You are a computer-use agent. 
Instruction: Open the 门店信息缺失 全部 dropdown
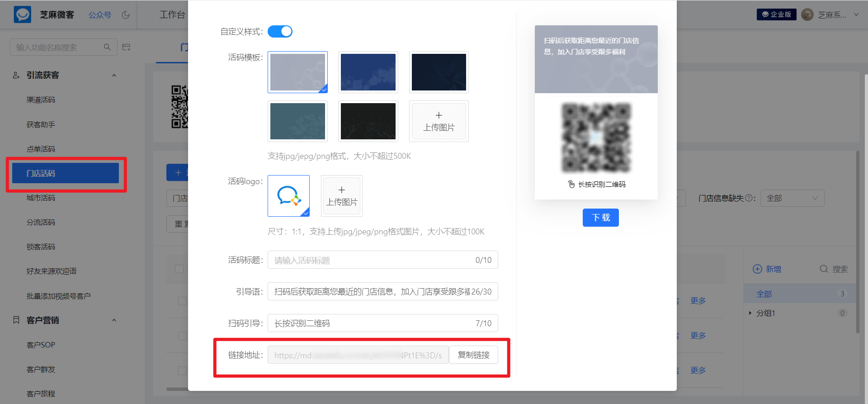[792, 198]
